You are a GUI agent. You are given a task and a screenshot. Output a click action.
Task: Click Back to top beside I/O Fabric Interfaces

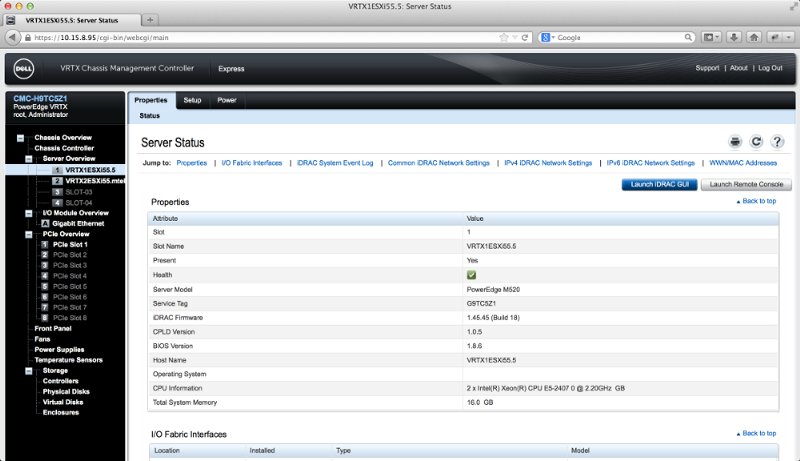point(756,433)
